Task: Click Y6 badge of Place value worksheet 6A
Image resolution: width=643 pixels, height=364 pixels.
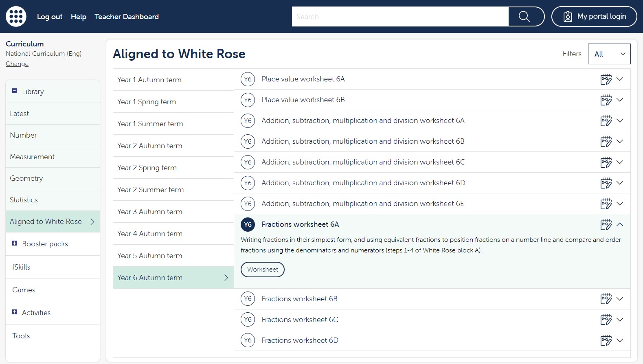Action: point(248,79)
